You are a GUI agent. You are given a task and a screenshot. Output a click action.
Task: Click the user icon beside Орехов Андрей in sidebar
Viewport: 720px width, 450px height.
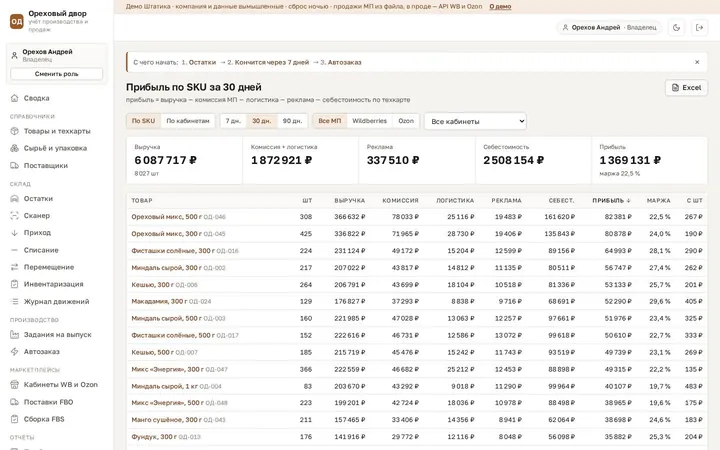tap(14, 55)
